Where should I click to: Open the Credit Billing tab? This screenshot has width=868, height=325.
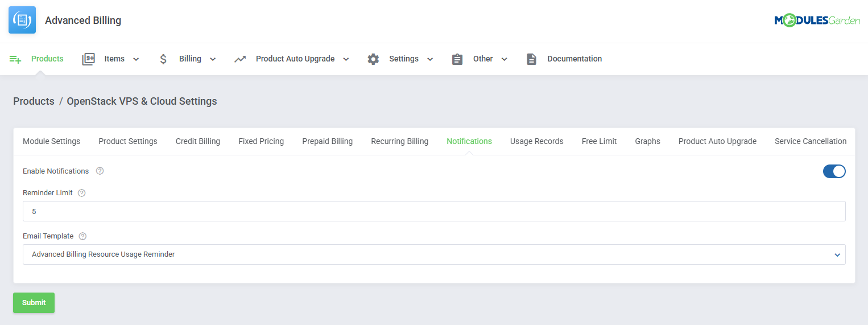[x=197, y=141]
